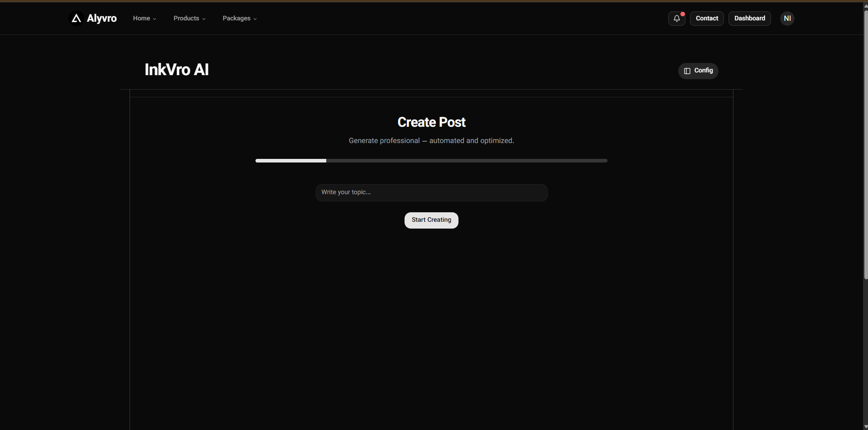Click the red notification badge on the bell
The height and width of the screenshot is (430, 868).
pos(682,14)
